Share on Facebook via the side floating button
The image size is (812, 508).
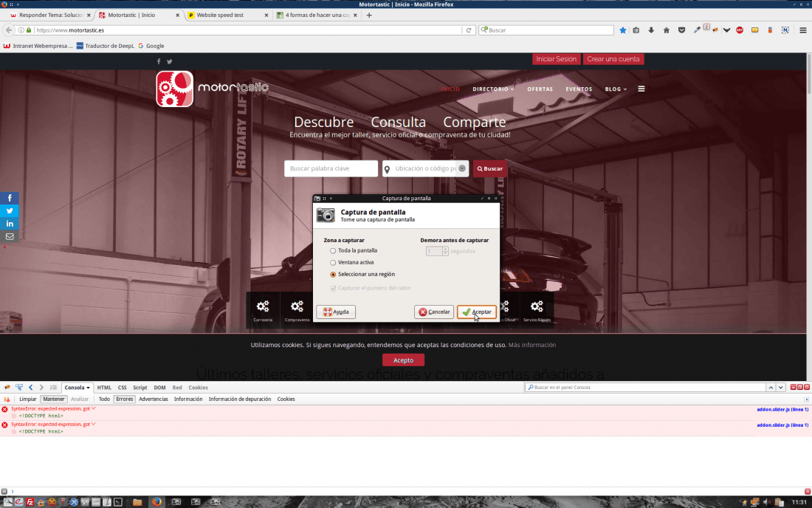(x=10, y=198)
